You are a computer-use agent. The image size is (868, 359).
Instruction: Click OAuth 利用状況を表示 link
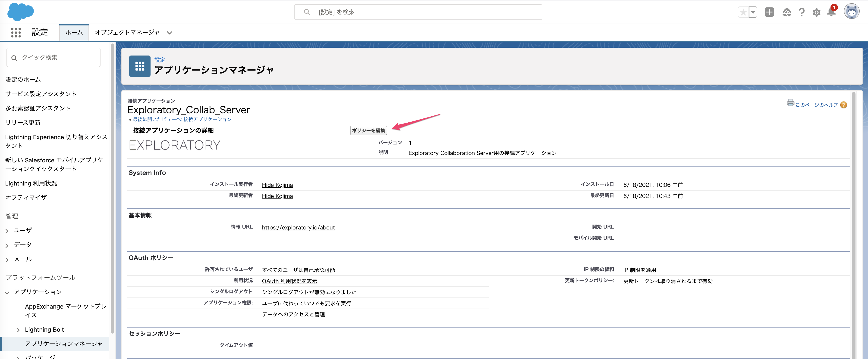point(289,281)
